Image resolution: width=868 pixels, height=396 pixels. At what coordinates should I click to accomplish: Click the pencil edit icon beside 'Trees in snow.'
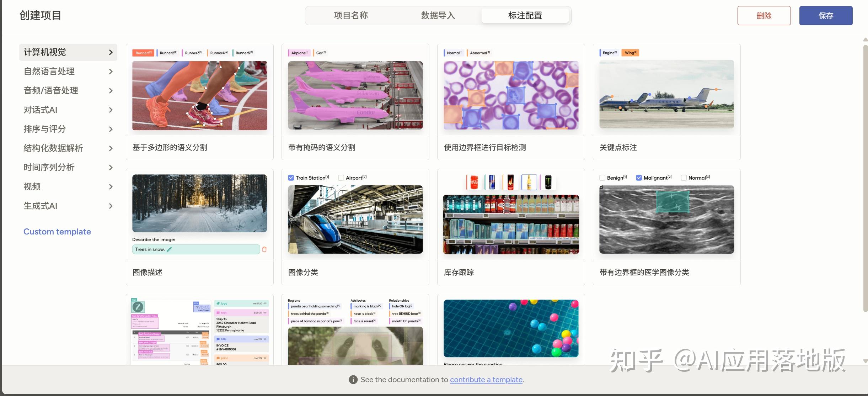pyautogui.click(x=169, y=249)
